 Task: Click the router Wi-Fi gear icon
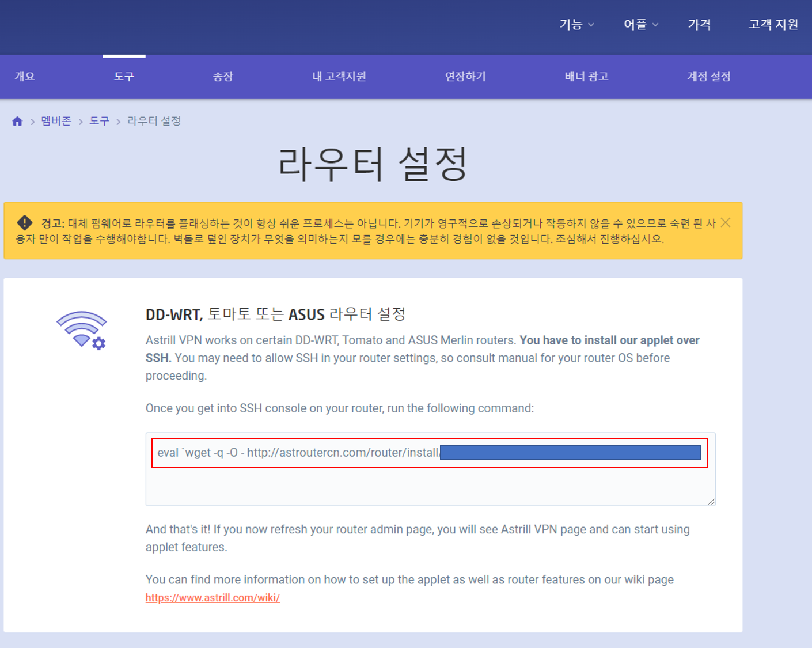[82, 331]
